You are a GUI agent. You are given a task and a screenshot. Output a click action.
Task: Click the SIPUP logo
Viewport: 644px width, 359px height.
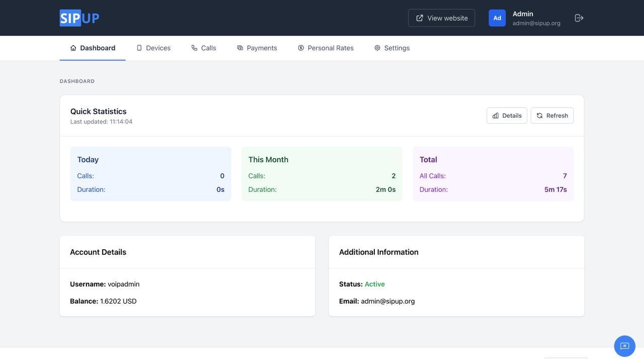[x=79, y=18]
